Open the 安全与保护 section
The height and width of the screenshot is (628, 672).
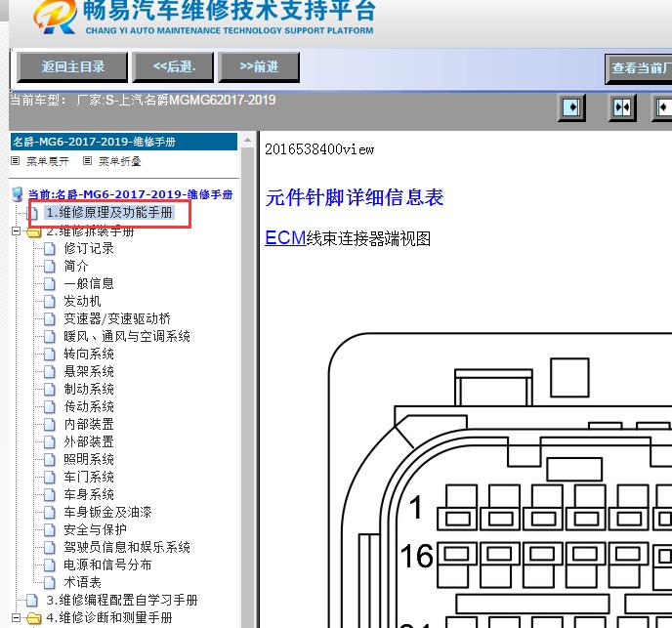tap(95, 529)
